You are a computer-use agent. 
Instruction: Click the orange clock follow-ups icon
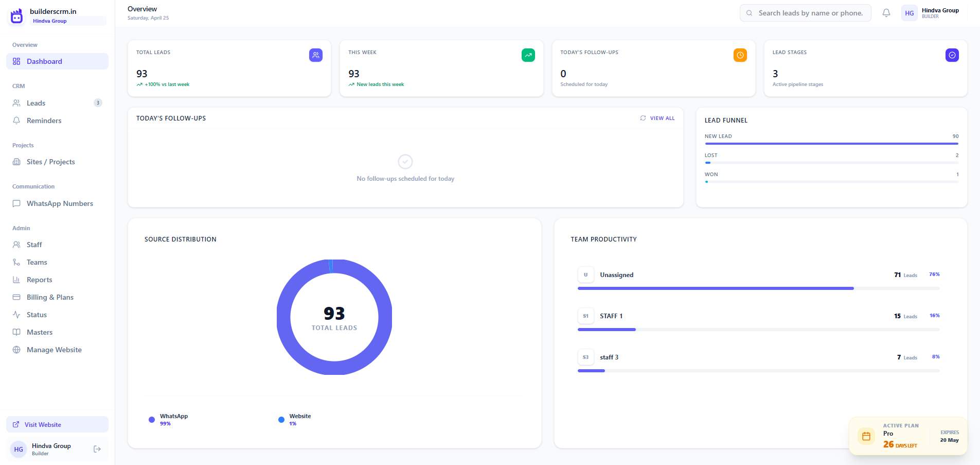740,55
